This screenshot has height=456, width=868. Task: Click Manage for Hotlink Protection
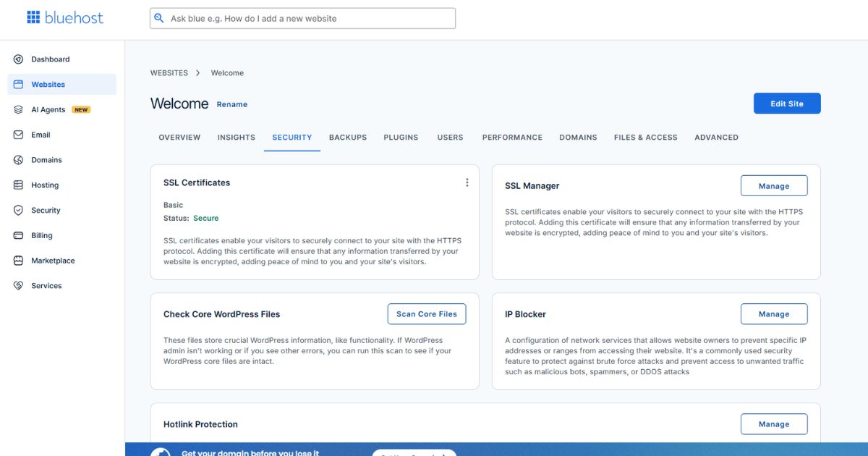774,424
